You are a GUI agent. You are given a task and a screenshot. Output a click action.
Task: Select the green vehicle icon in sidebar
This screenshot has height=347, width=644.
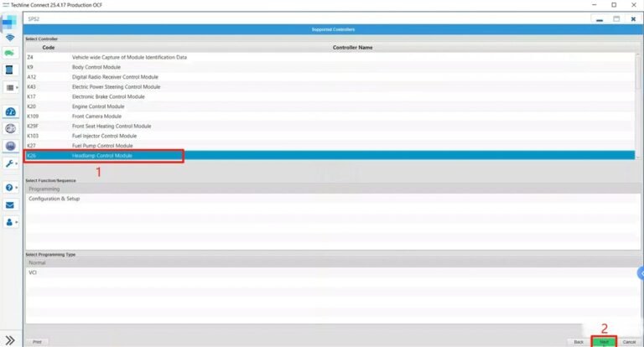[x=10, y=53]
